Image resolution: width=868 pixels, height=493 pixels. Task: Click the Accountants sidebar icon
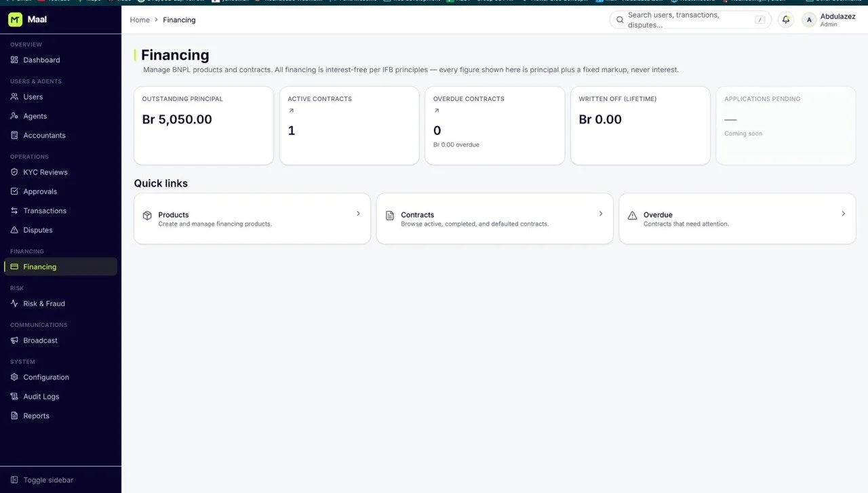[x=14, y=136]
